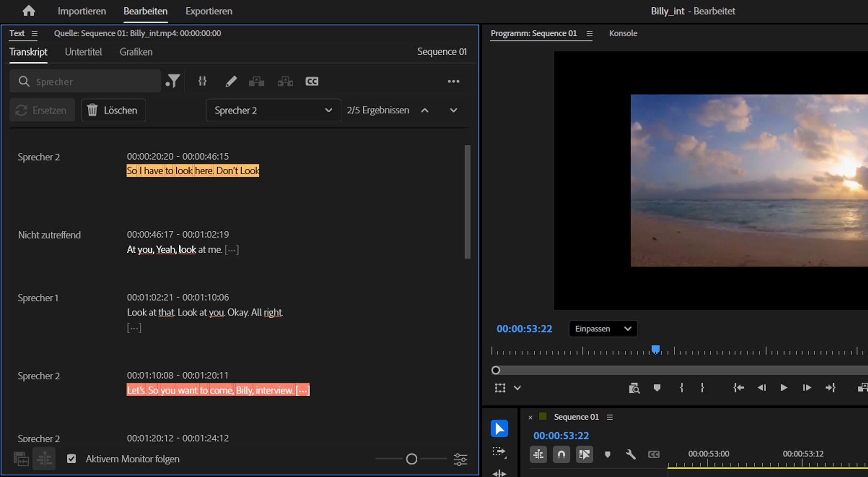Click the CC create captions icon
This screenshot has height=477, width=868.
311,81
